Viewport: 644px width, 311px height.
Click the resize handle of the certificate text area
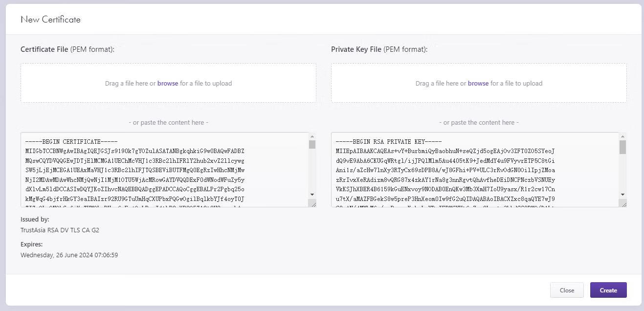point(312,203)
